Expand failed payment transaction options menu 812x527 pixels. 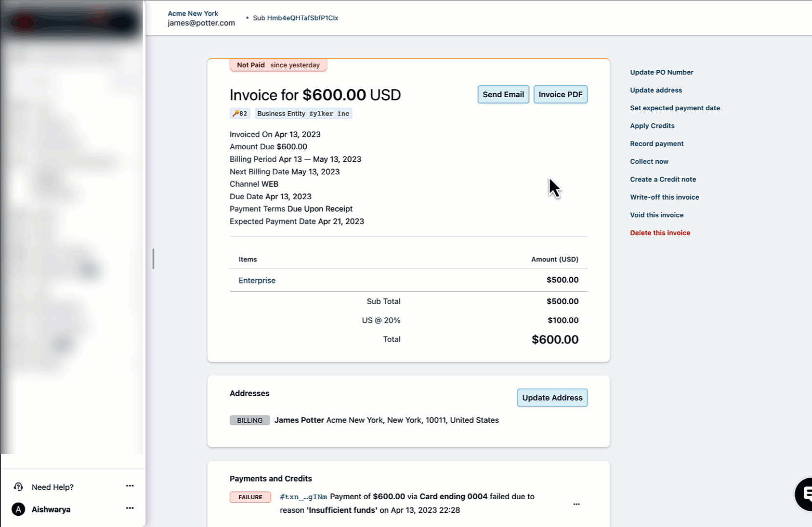coord(577,504)
